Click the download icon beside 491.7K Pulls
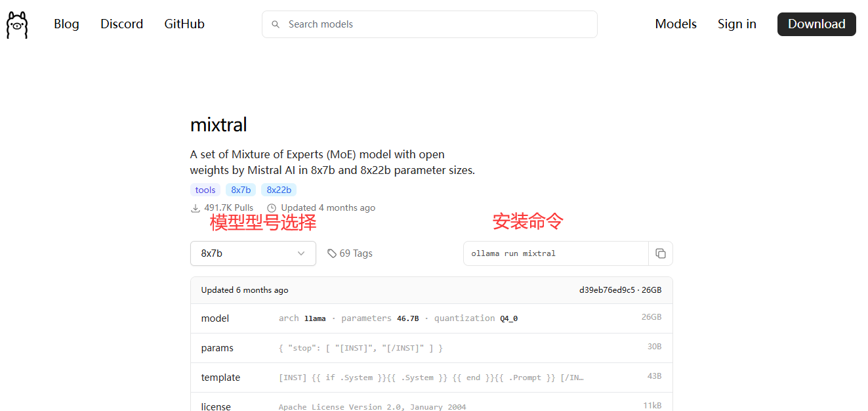 click(196, 208)
